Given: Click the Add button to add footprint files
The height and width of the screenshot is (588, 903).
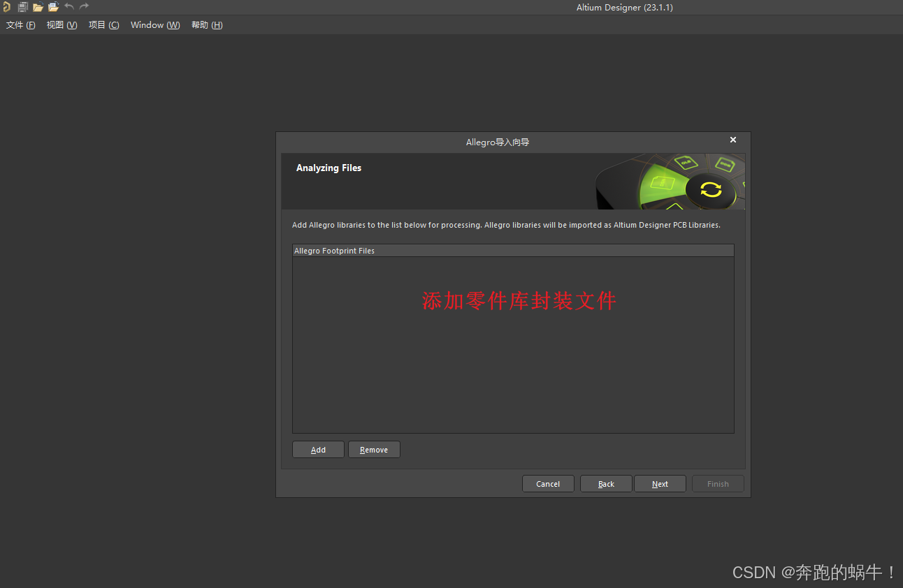Looking at the screenshot, I should pyautogui.click(x=318, y=450).
